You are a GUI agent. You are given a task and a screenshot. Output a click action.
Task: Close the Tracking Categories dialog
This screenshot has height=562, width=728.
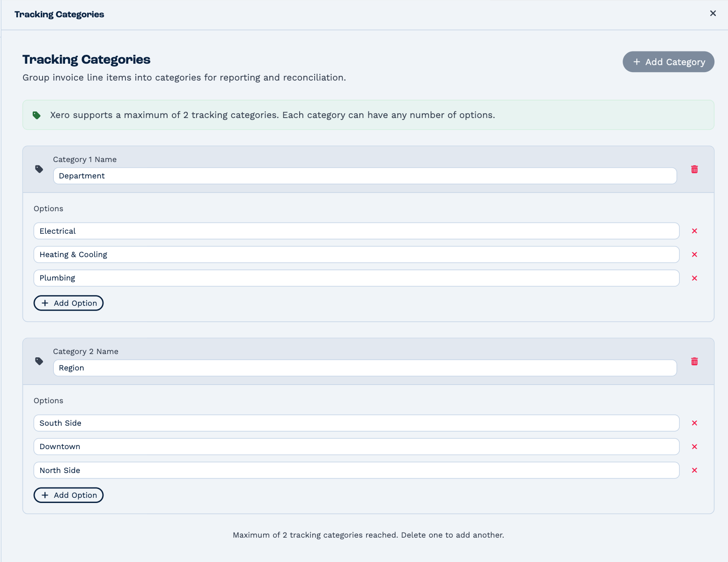click(x=713, y=13)
